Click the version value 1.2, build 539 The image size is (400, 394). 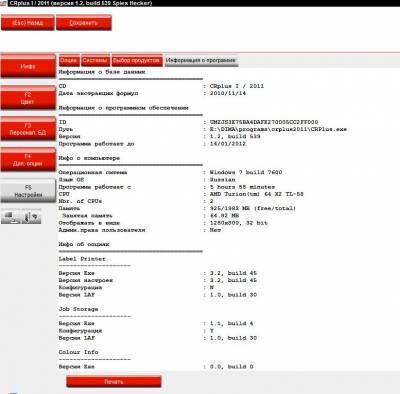235,137
